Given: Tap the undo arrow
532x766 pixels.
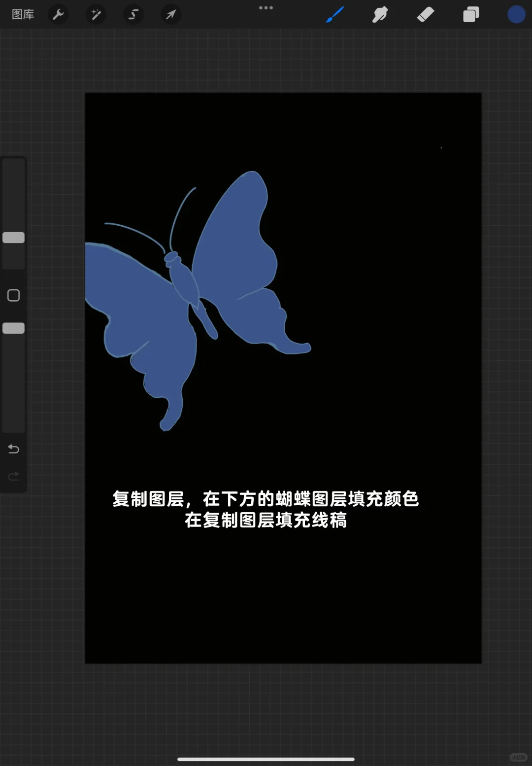Looking at the screenshot, I should (13, 449).
